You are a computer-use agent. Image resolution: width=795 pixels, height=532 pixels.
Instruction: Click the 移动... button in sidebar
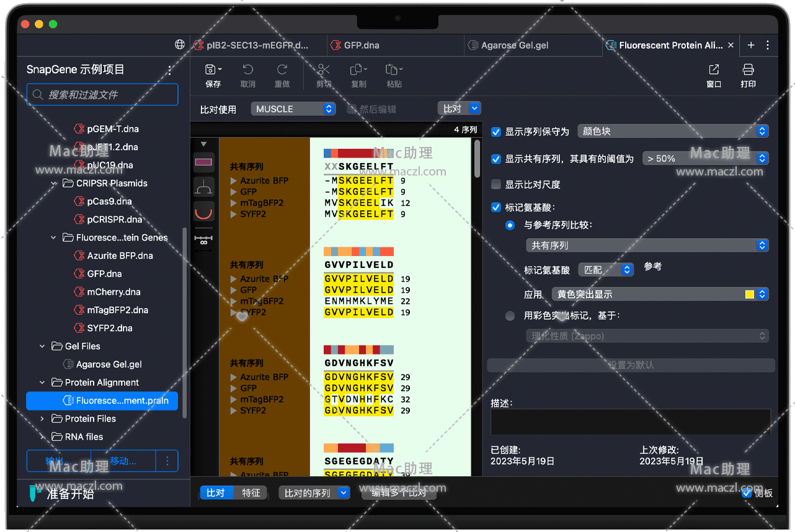pyautogui.click(x=123, y=461)
